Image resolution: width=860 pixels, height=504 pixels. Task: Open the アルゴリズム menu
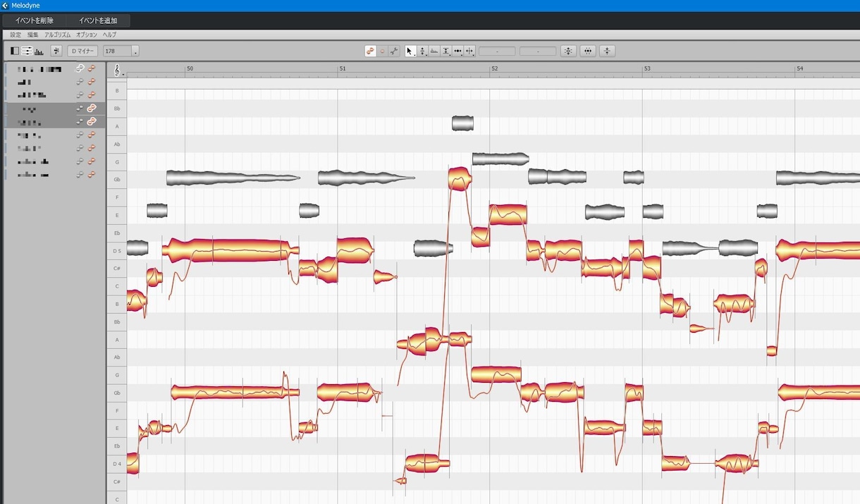click(x=58, y=35)
